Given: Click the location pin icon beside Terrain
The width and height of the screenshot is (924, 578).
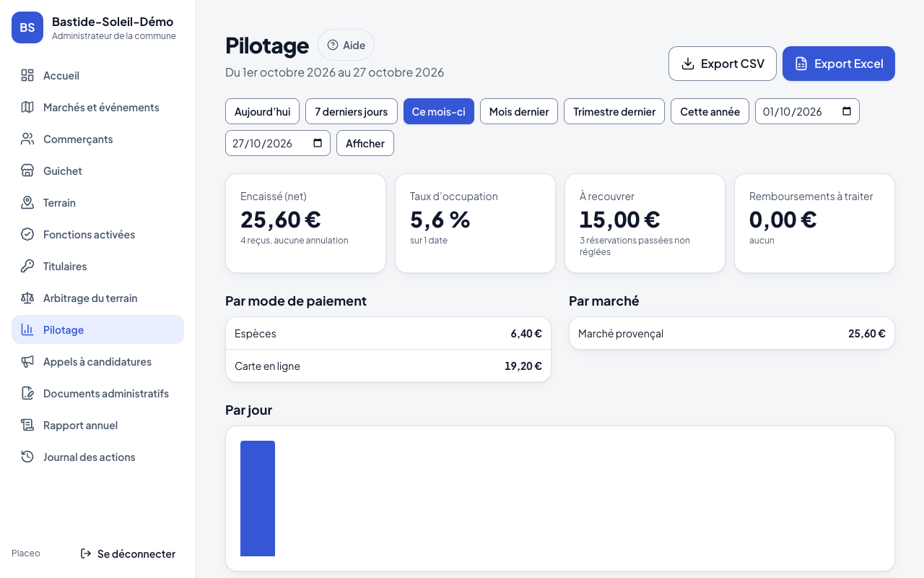Looking at the screenshot, I should (x=27, y=202).
